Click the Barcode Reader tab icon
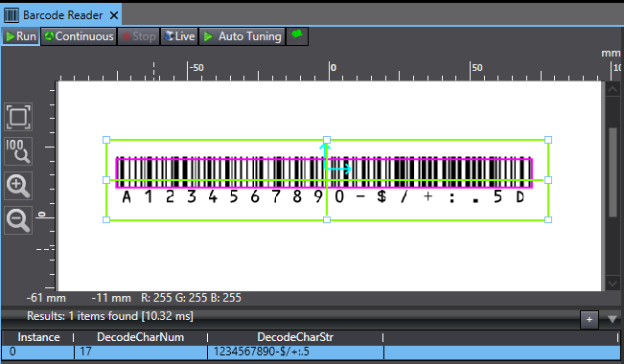This screenshot has width=624, height=364. (x=12, y=15)
